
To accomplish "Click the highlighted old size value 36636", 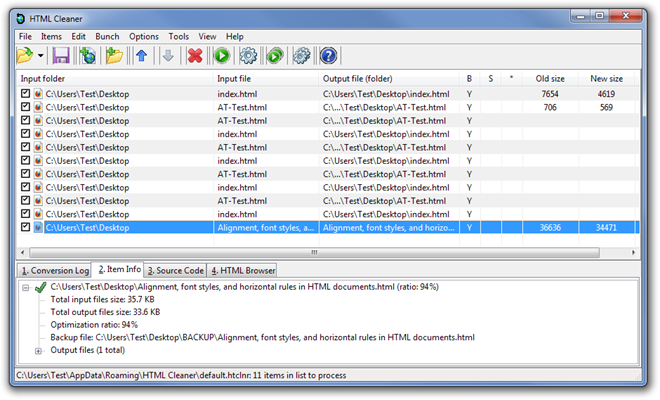I will 550,228.
